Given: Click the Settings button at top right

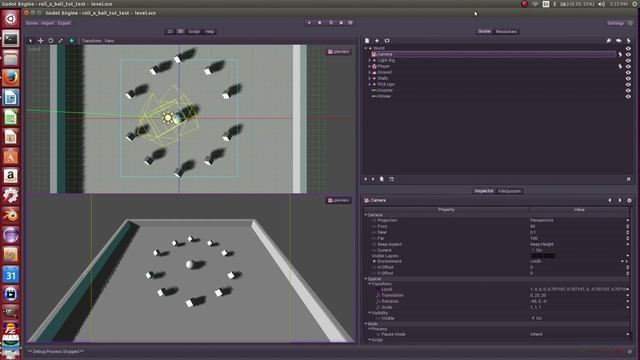Looking at the screenshot, I should (616, 23).
